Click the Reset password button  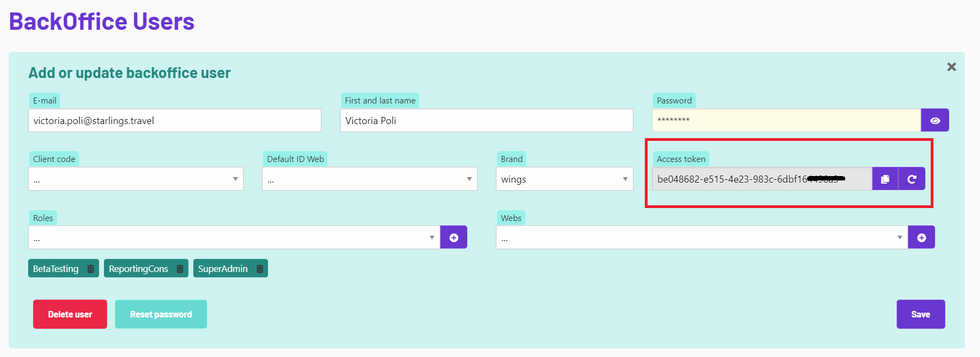pyautogui.click(x=161, y=314)
